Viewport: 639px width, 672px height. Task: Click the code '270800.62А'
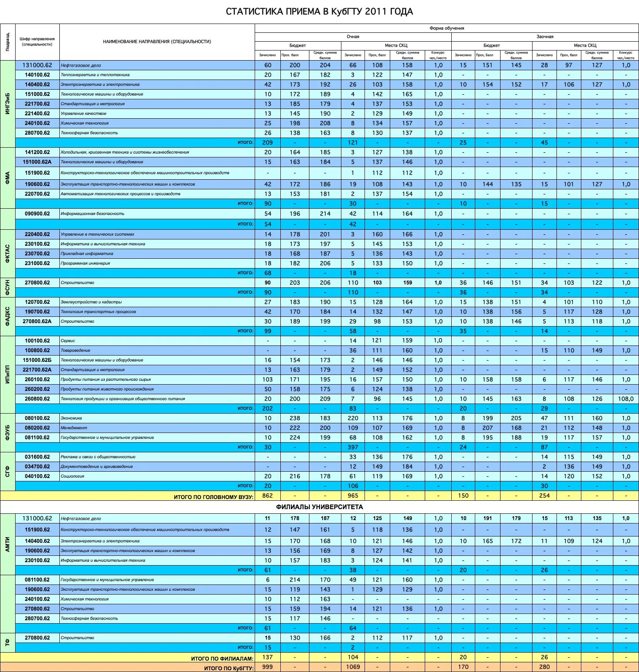(38, 321)
